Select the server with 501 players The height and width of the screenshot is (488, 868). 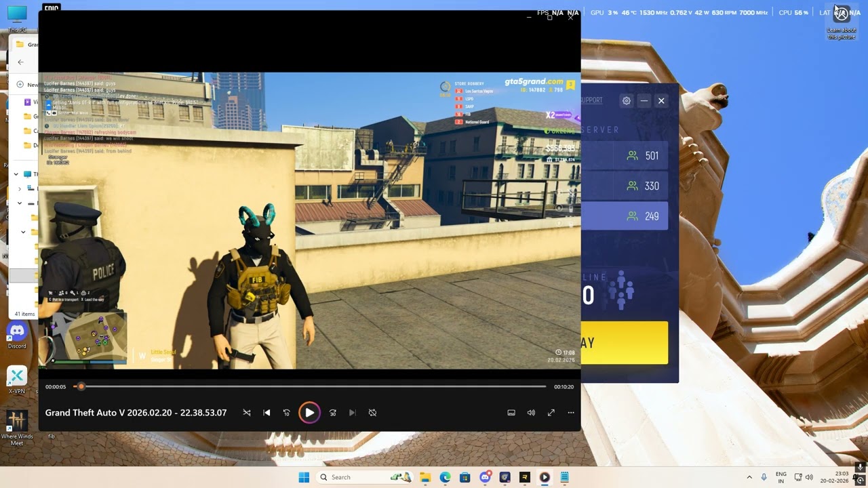(625, 156)
